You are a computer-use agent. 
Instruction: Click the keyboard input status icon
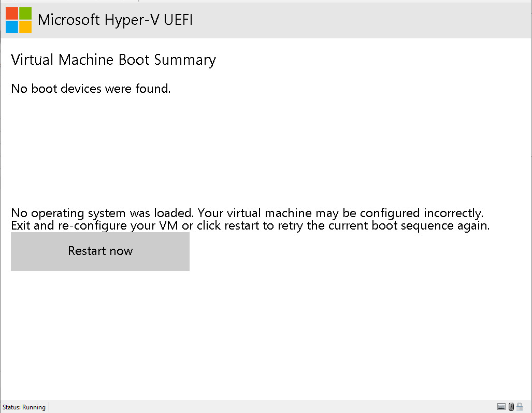coord(501,407)
